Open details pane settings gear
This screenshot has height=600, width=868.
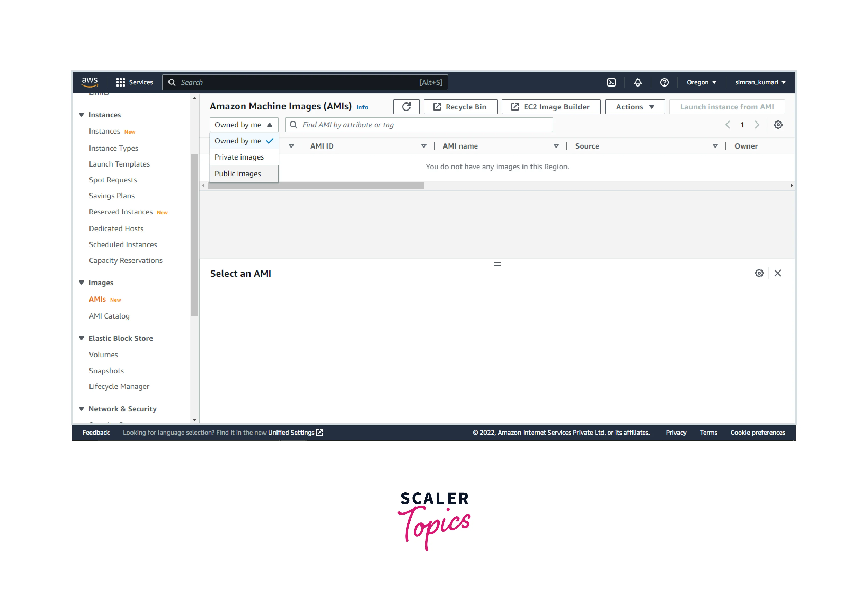tap(759, 273)
